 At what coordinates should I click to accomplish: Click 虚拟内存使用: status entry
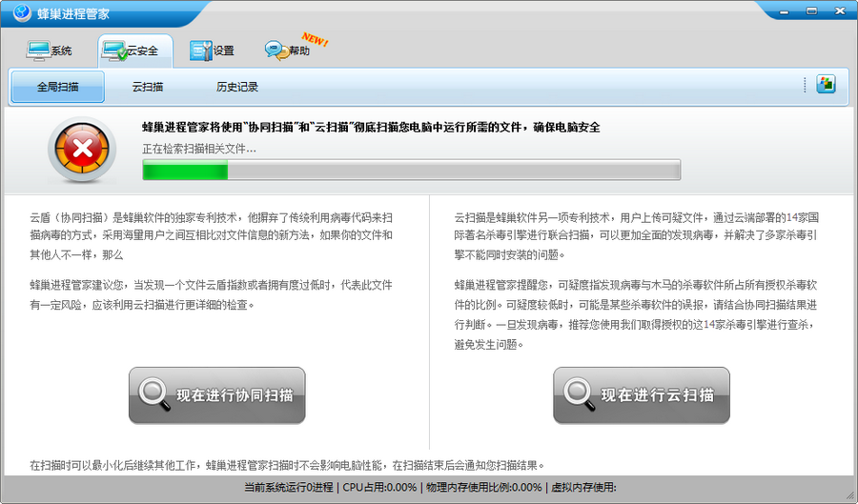[x=583, y=487]
